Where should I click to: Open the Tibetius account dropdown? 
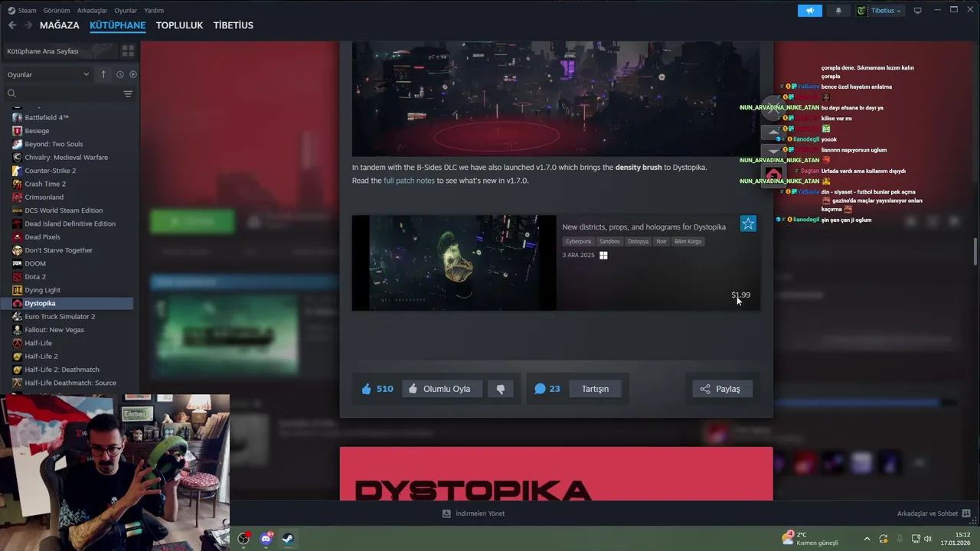click(879, 11)
